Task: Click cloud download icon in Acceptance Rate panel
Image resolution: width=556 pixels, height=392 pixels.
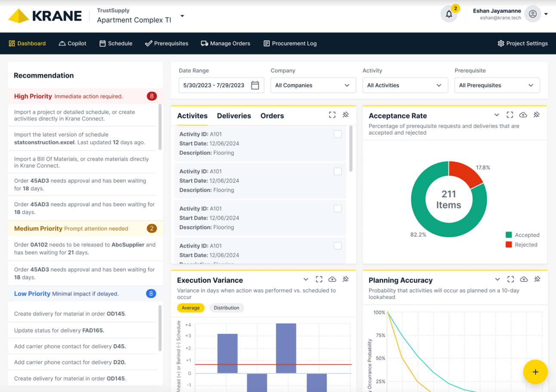Action: click(523, 115)
